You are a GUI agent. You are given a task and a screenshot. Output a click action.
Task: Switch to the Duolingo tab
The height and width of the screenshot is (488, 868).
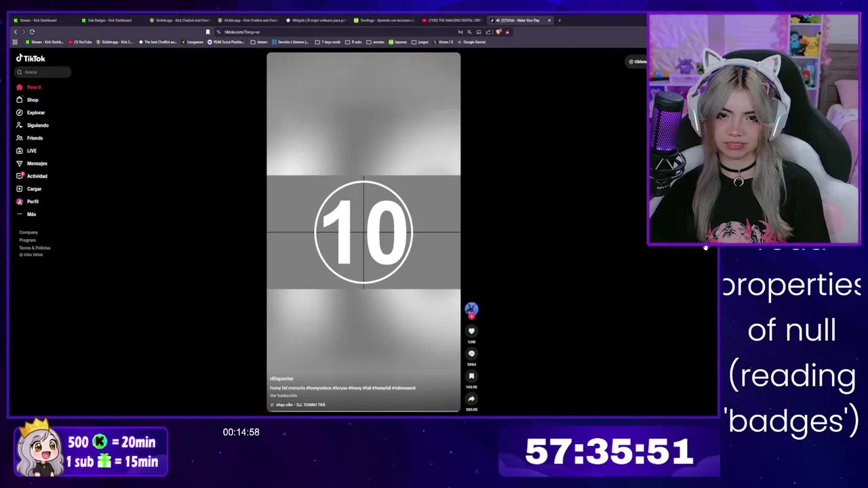coord(383,20)
